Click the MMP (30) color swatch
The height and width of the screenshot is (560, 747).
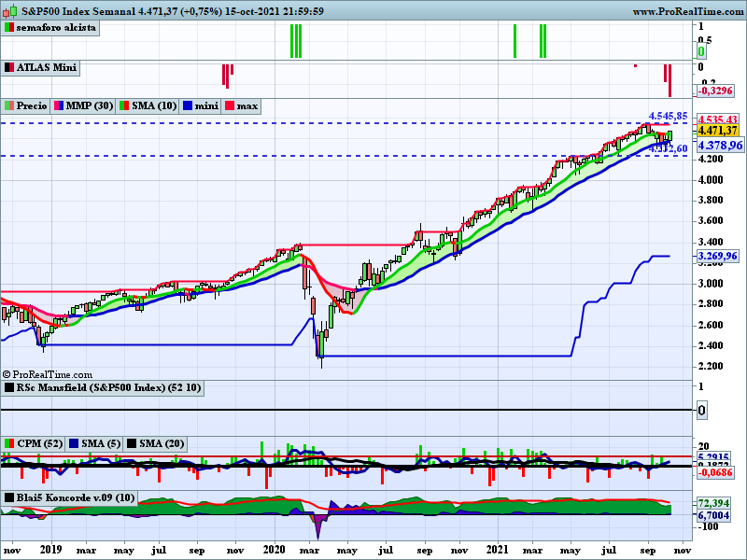(x=59, y=105)
